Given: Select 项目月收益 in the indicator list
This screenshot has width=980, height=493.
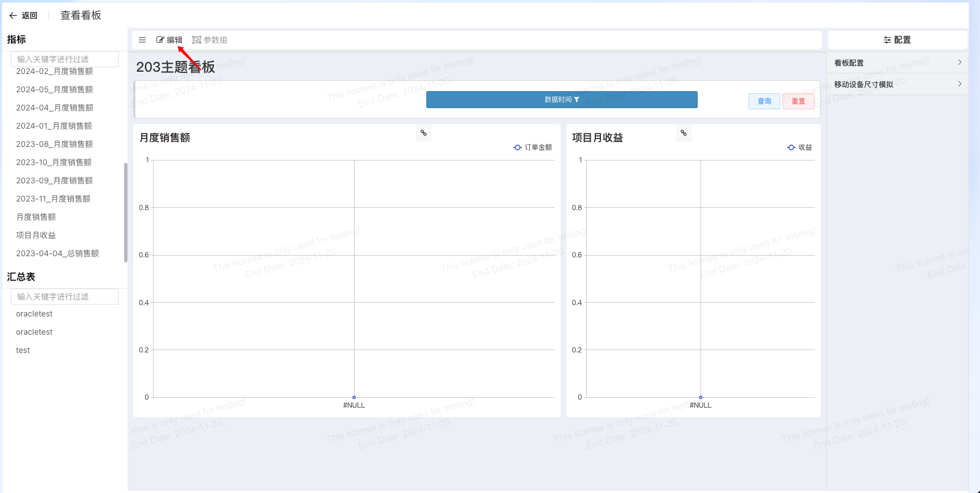Looking at the screenshot, I should (x=36, y=235).
